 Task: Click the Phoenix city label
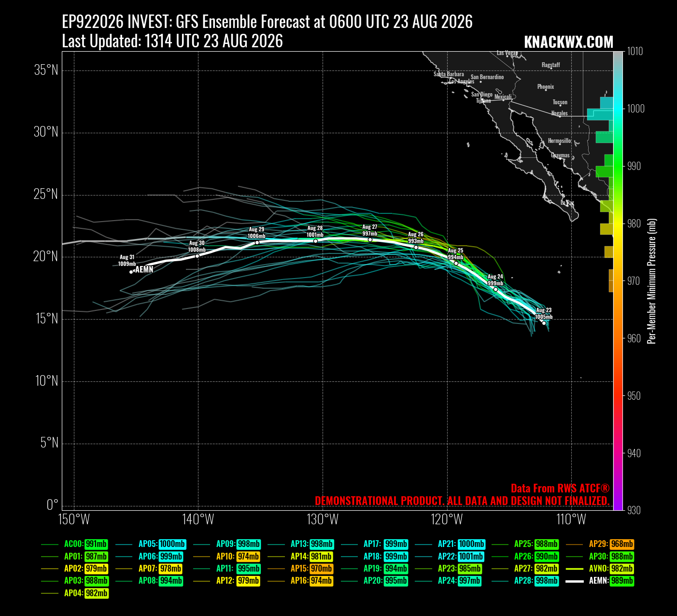click(x=546, y=86)
